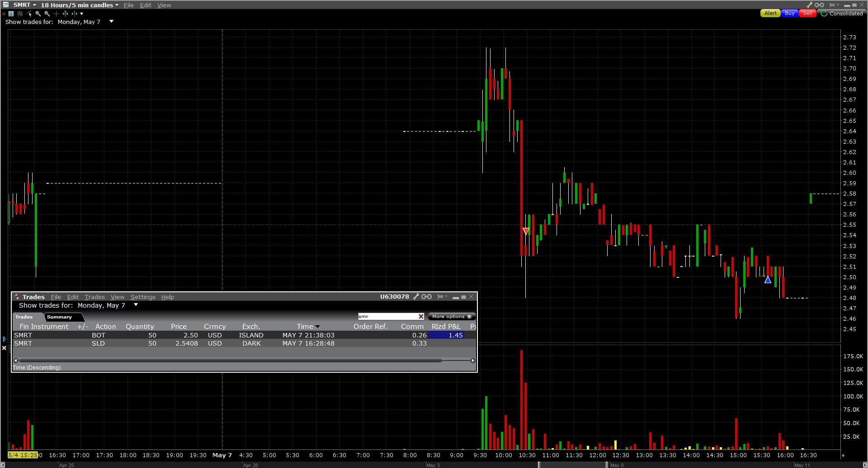
Task: Click the red sell marker on chart
Action: [x=526, y=231]
